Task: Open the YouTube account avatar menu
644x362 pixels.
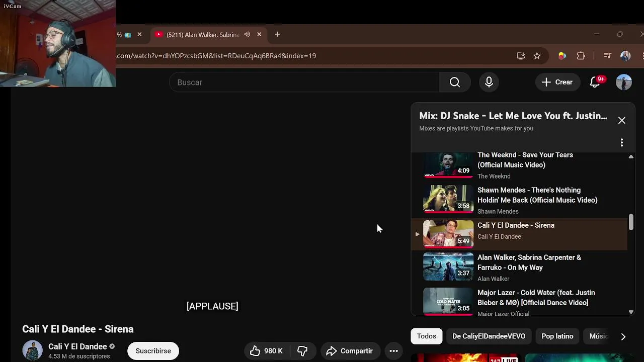Action: click(x=624, y=82)
